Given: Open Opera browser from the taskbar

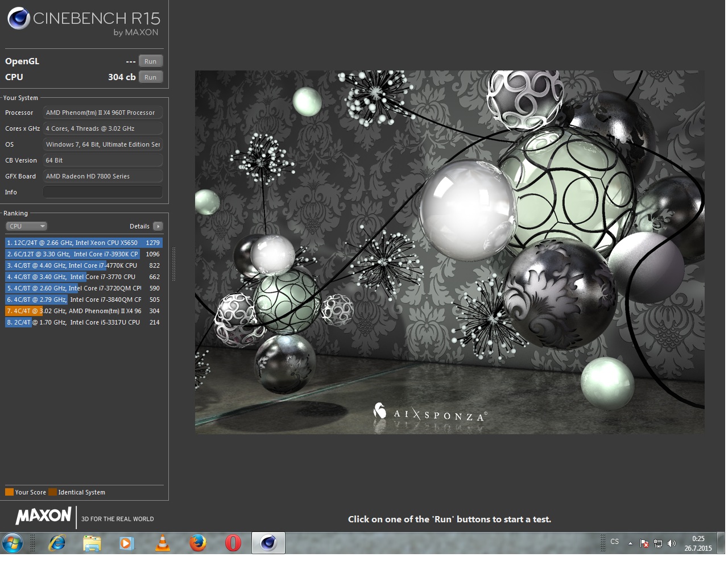Looking at the screenshot, I should [233, 543].
